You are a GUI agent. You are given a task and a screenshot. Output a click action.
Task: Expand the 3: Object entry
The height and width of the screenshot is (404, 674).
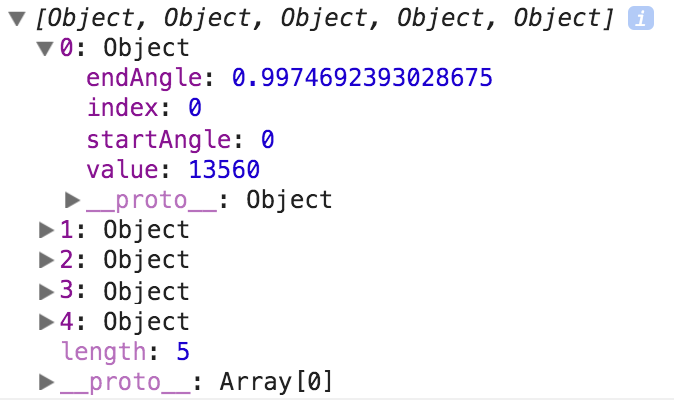point(45,291)
